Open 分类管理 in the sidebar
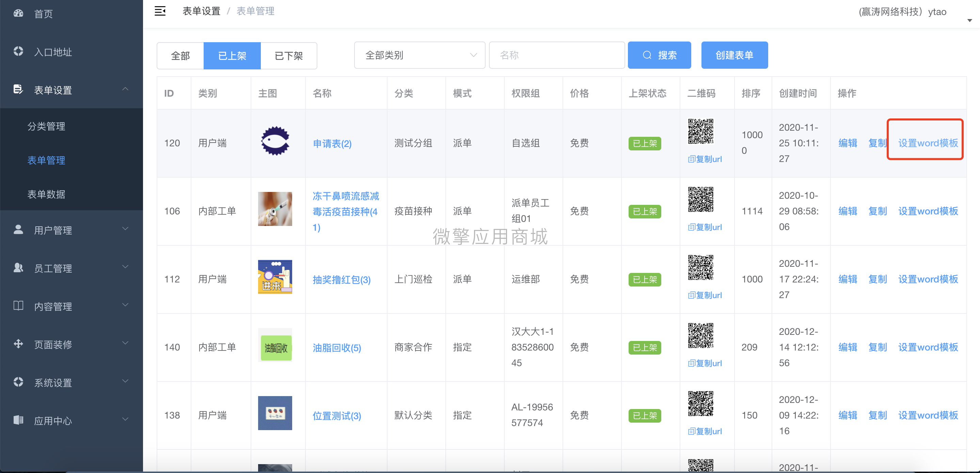 [46, 126]
